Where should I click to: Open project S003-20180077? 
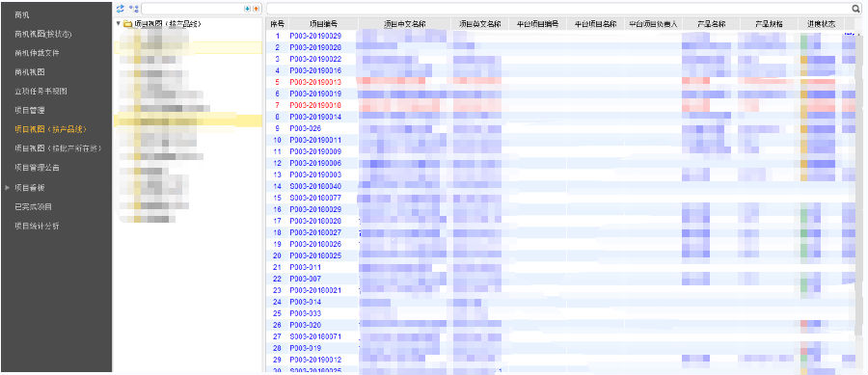click(x=315, y=198)
